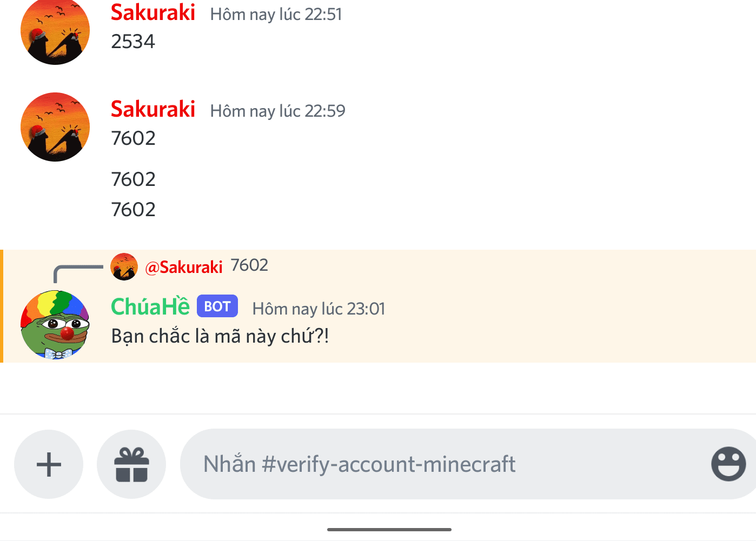
Task: Select the first '7602' message
Action: tap(133, 138)
